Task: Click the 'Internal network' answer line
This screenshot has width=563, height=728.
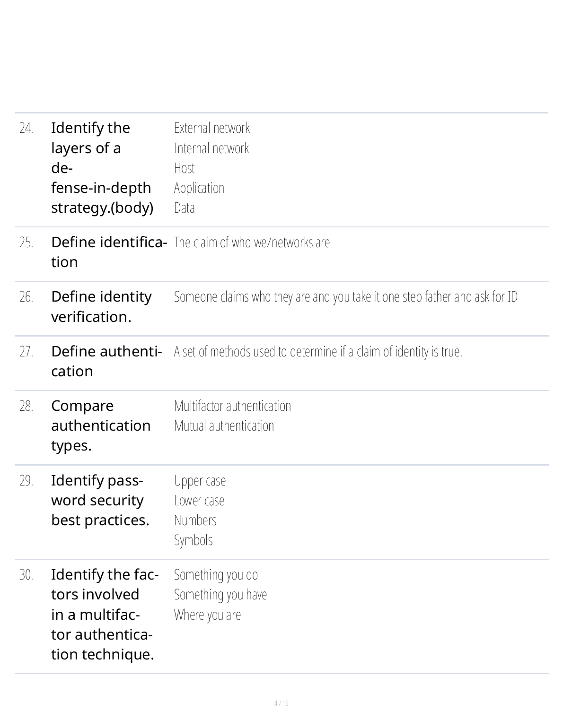Action: tap(211, 148)
